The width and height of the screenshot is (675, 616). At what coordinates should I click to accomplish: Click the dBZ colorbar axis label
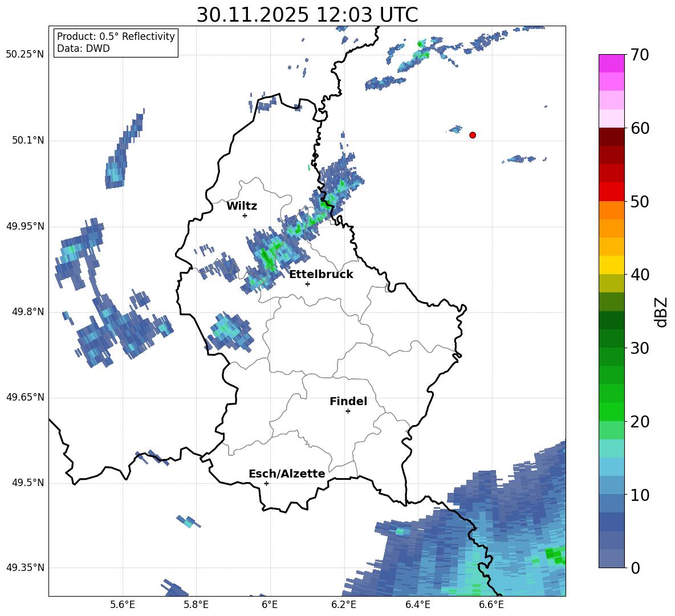(662, 312)
